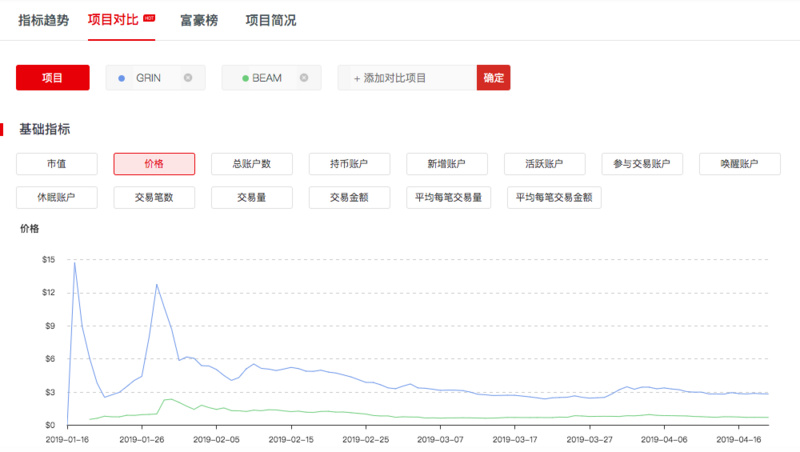Click the 2019-04-06 date label
The height and width of the screenshot is (452, 800).
click(x=664, y=439)
